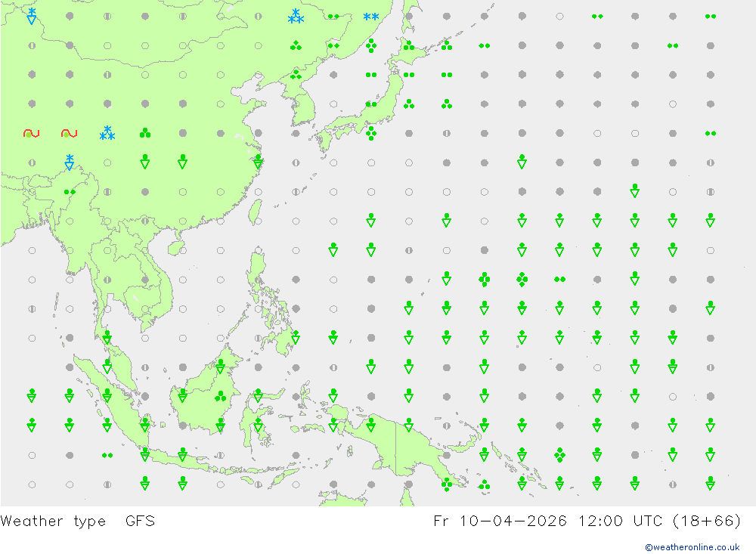Click the blue triple-snowflake symbol next to the red fog symbols
Viewport: 756px width, 554px height.
[x=107, y=133]
